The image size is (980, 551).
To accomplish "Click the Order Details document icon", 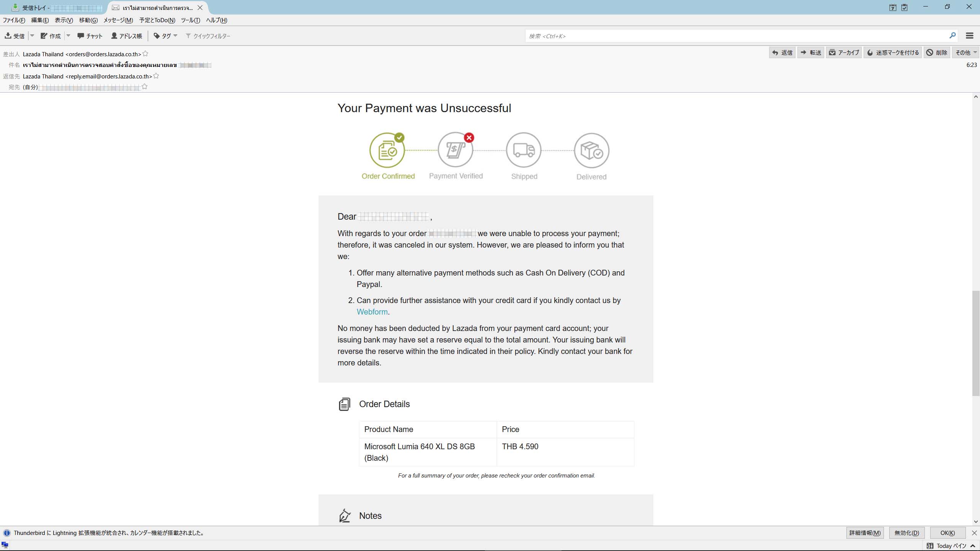I will pyautogui.click(x=345, y=404).
